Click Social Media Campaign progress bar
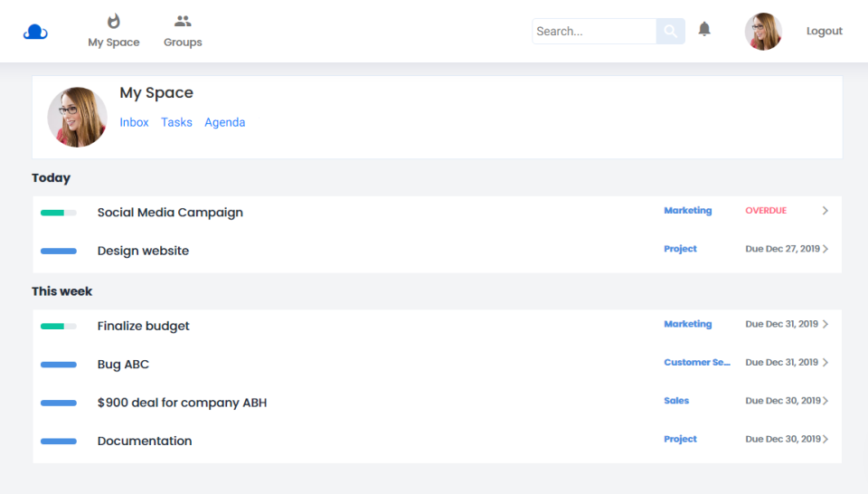 [x=59, y=213]
